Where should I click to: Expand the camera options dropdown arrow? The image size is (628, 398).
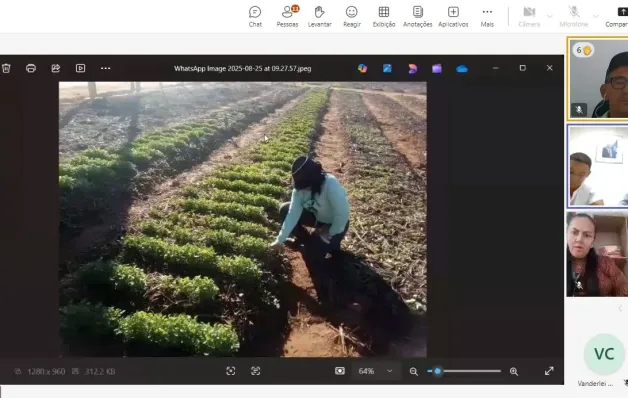pyautogui.click(x=550, y=16)
